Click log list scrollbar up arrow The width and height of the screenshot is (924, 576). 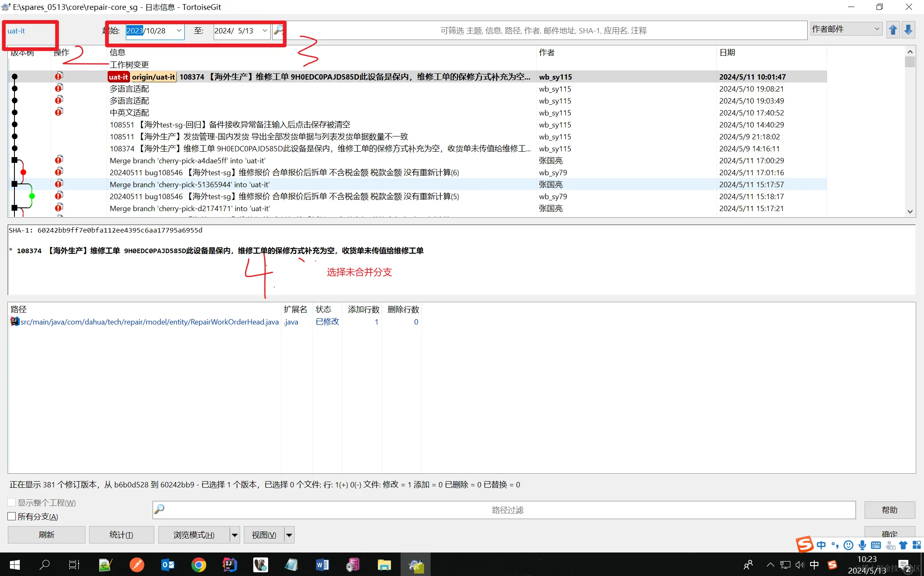pos(910,52)
